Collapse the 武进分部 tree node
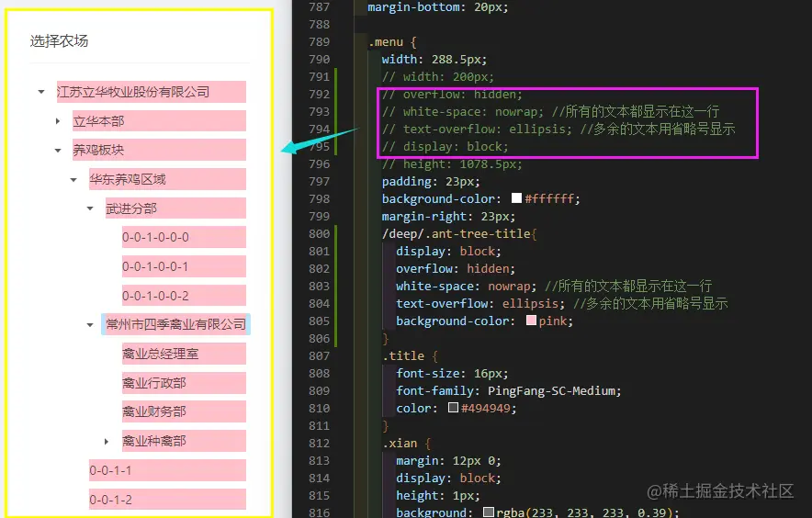The height and width of the screenshot is (518, 812). [90, 208]
